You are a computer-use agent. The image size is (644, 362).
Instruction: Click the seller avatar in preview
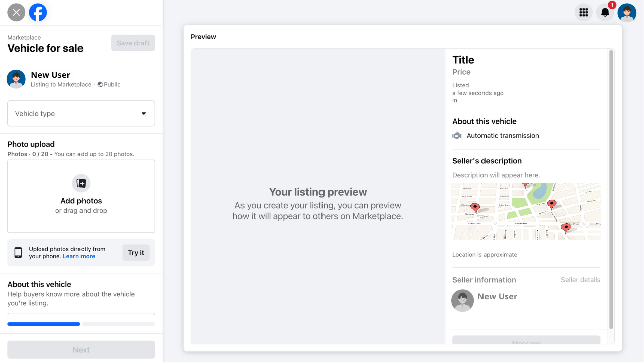tap(462, 301)
